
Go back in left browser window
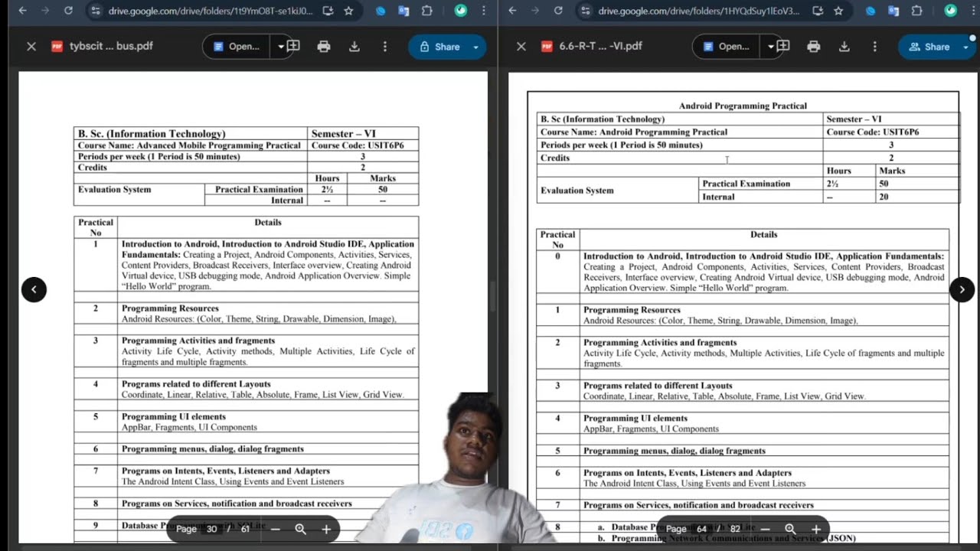(x=22, y=11)
